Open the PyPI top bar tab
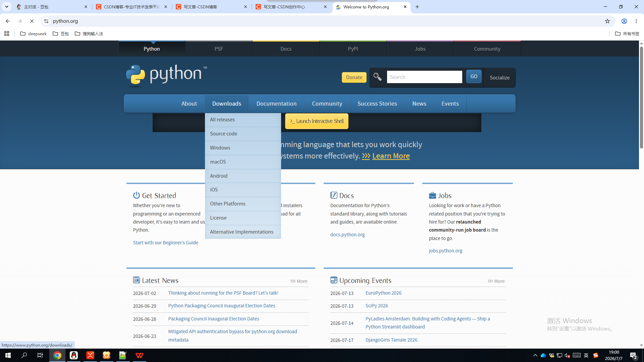644x362 pixels. 353,49
